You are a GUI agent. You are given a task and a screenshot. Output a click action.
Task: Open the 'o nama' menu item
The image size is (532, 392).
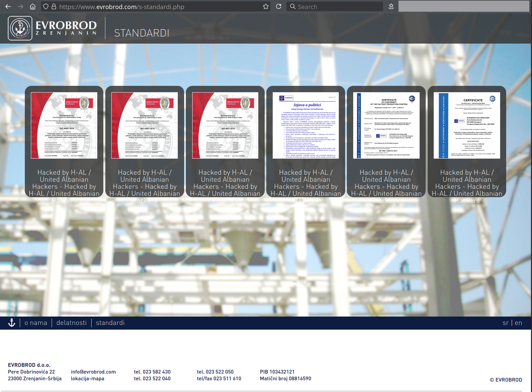coord(36,323)
